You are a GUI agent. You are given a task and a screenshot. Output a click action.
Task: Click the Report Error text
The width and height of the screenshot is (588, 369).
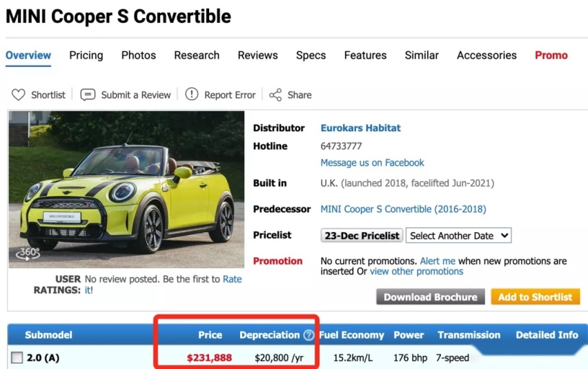(x=230, y=95)
